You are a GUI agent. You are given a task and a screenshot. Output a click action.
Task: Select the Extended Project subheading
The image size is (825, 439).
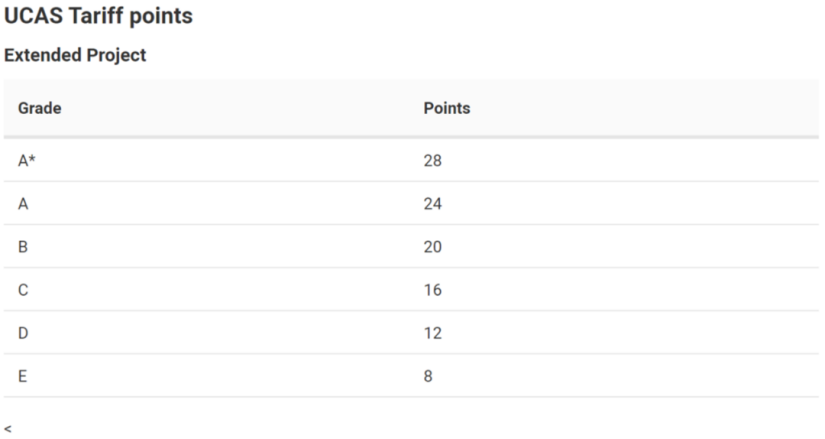click(x=75, y=55)
